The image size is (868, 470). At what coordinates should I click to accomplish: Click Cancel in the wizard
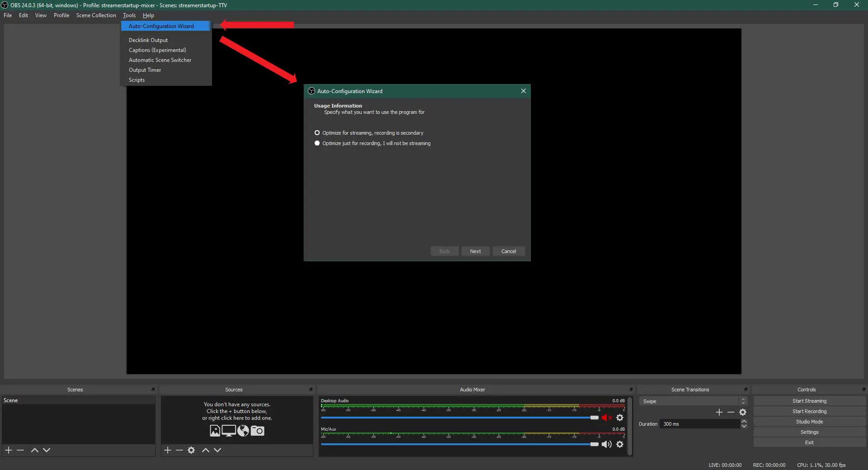point(509,251)
